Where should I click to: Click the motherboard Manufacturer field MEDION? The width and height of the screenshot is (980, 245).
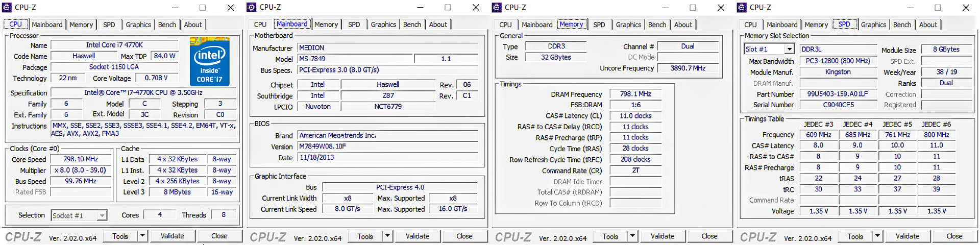[388, 47]
